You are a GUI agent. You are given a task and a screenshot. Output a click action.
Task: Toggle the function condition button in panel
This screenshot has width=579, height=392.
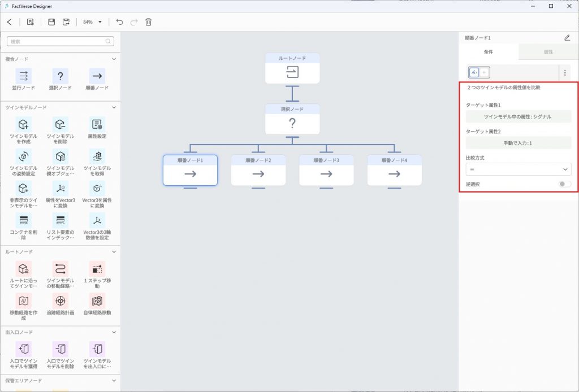coord(474,72)
